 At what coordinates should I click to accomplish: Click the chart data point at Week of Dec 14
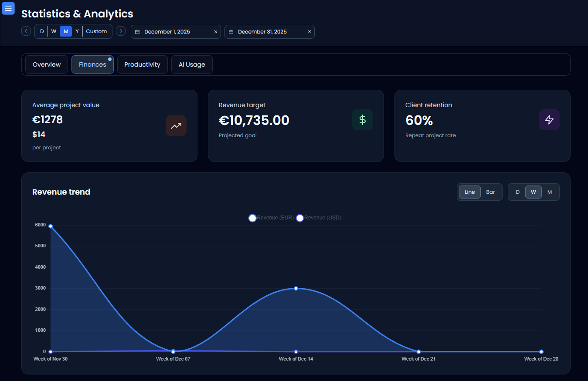pos(296,288)
